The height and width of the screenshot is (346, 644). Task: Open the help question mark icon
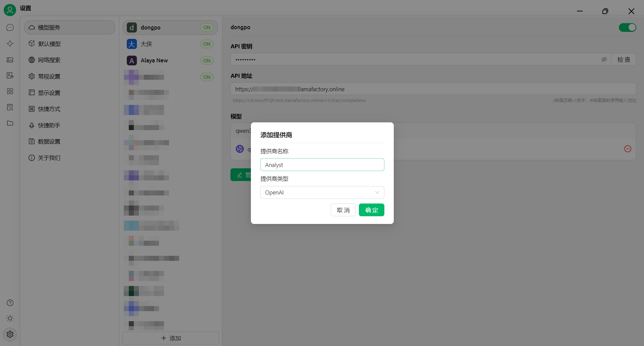point(10,303)
